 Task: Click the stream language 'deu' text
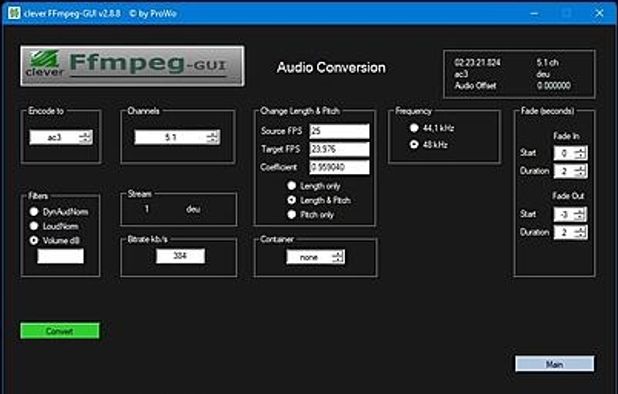coord(193,209)
